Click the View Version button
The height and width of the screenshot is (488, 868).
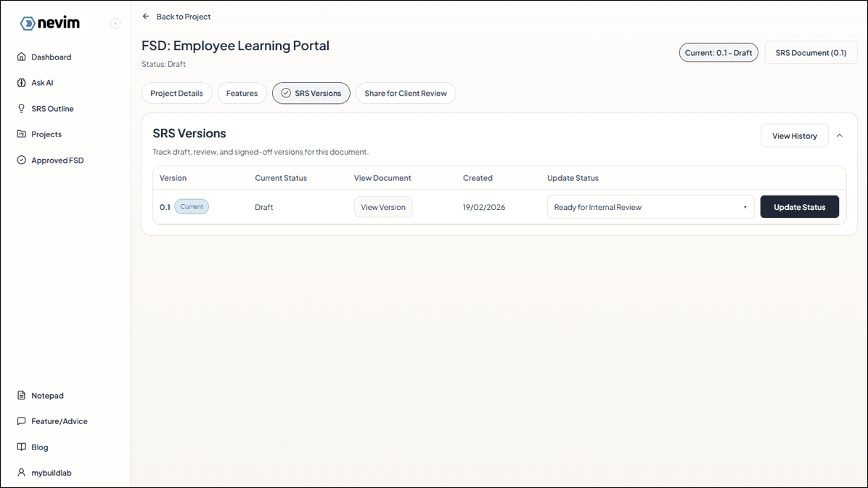coord(382,207)
